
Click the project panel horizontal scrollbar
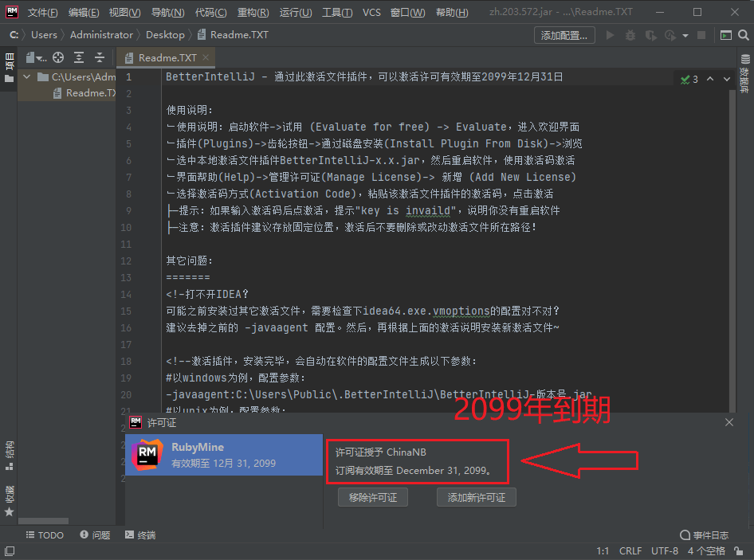coord(43,521)
